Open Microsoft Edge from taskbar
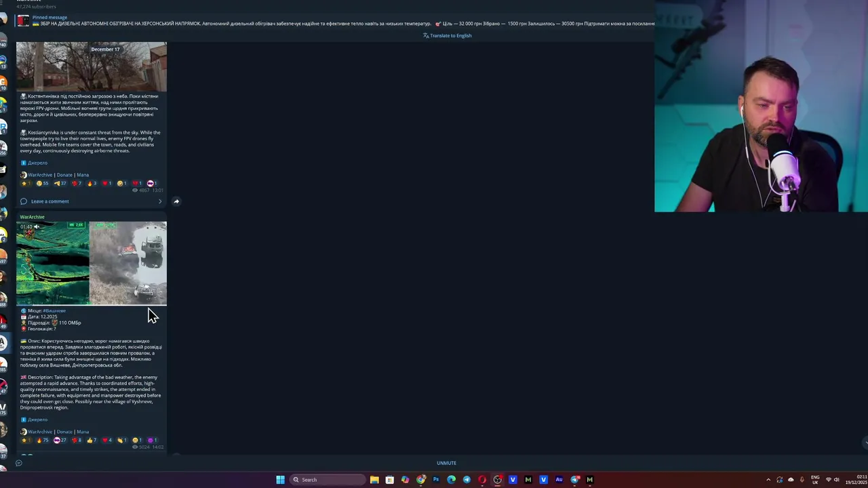The image size is (868, 488). 451,480
